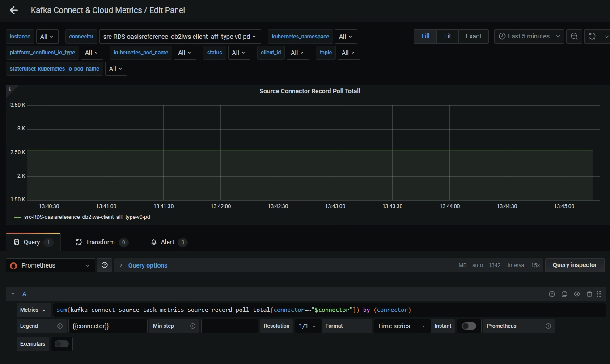The image size is (610, 364).
Task: Enable the Exemplars toggle
Action: pyautogui.click(x=61, y=344)
